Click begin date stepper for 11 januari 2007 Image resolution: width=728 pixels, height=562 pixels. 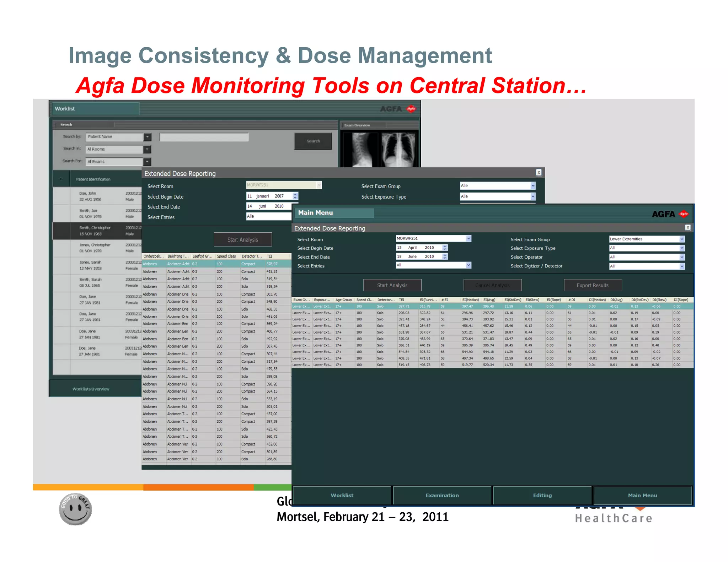[x=295, y=196]
